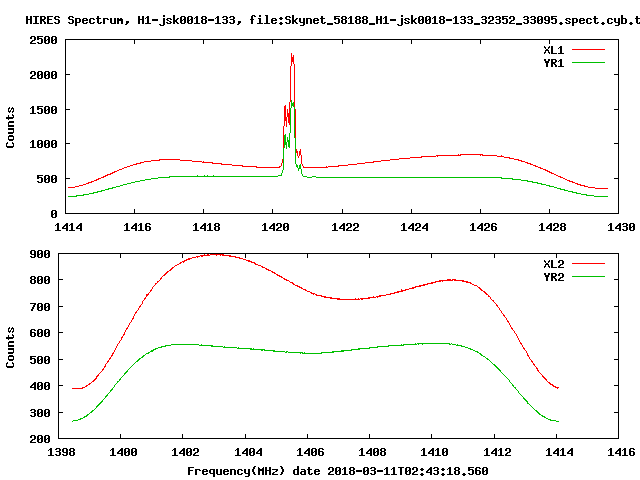Click the 1420 frequency tick label
The width and height of the screenshot is (640, 480).
tap(275, 227)
